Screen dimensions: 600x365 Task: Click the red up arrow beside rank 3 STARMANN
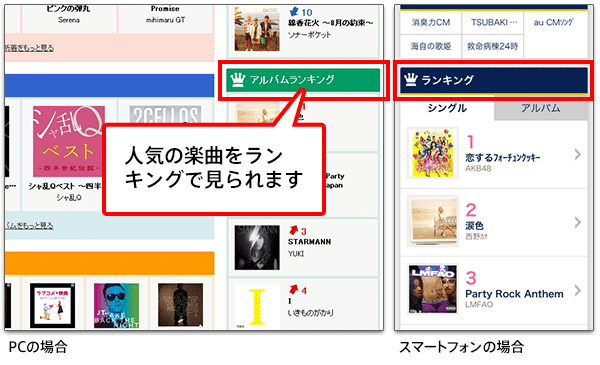click(293, 230)
